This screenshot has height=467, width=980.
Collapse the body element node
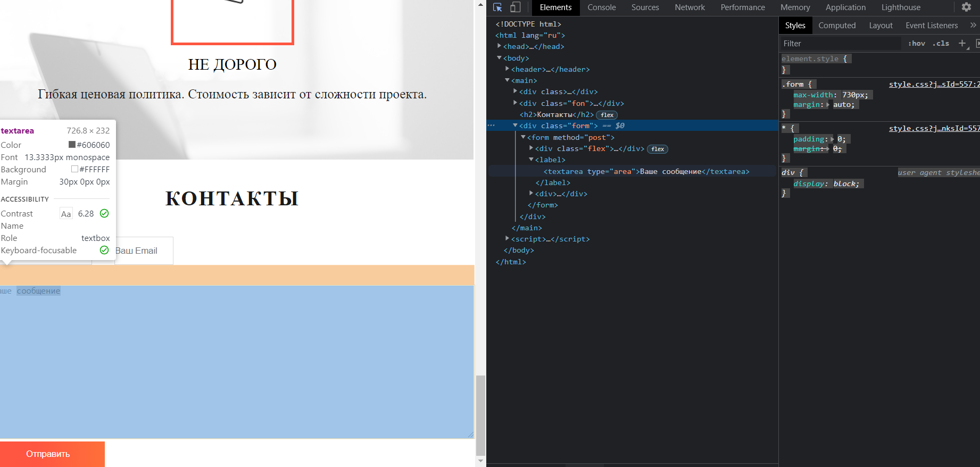coord(499,58)
